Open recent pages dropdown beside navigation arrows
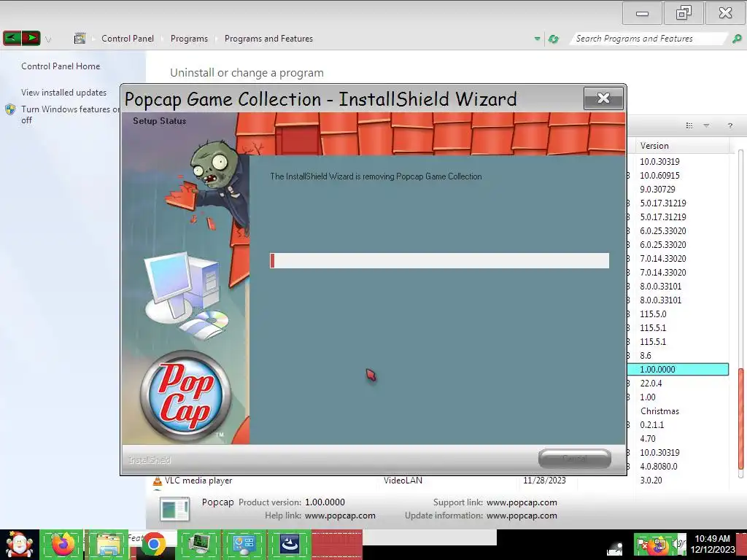 coord(47,39)
